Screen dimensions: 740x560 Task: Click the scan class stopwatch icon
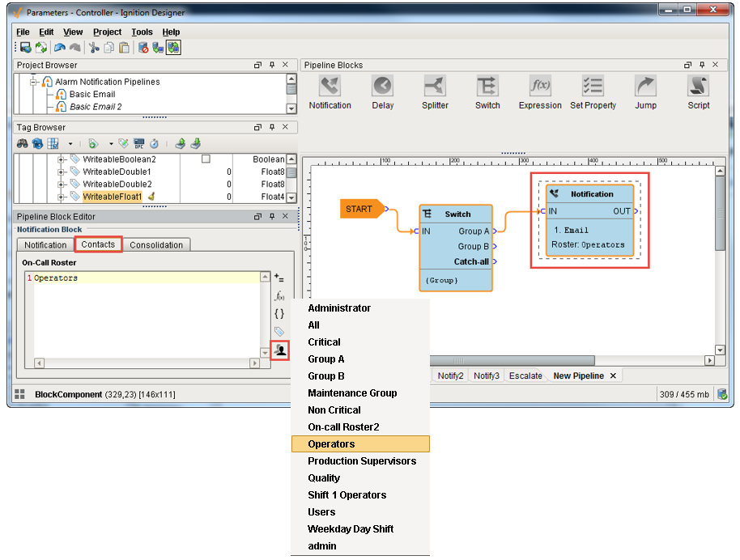click(154, 143)
